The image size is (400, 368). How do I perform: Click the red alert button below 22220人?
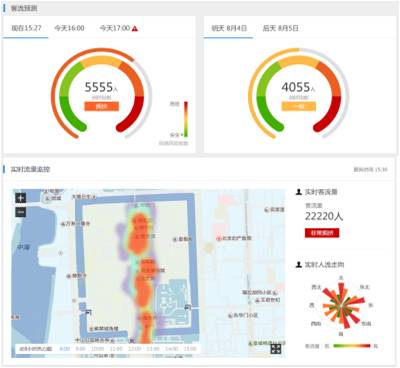pos(322,233)
